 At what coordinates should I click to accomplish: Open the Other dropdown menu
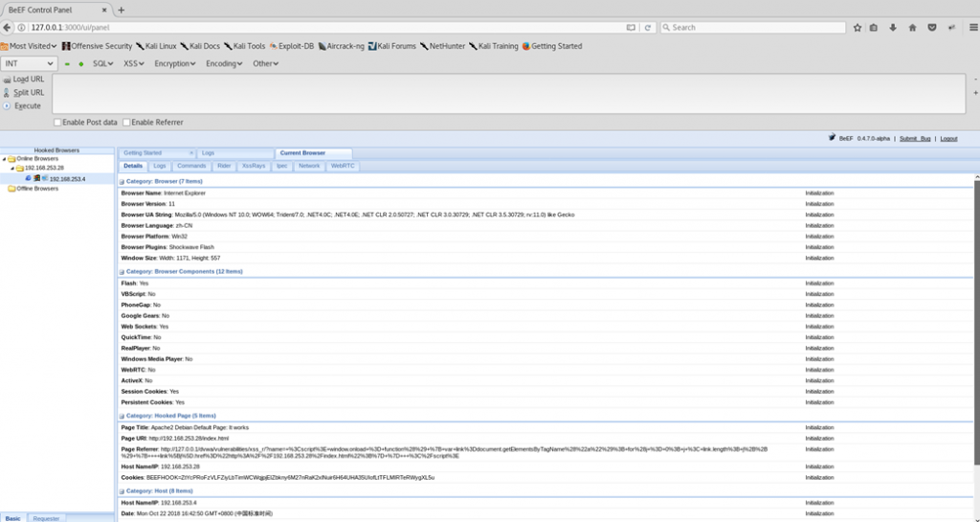click(x=266, y=64)
